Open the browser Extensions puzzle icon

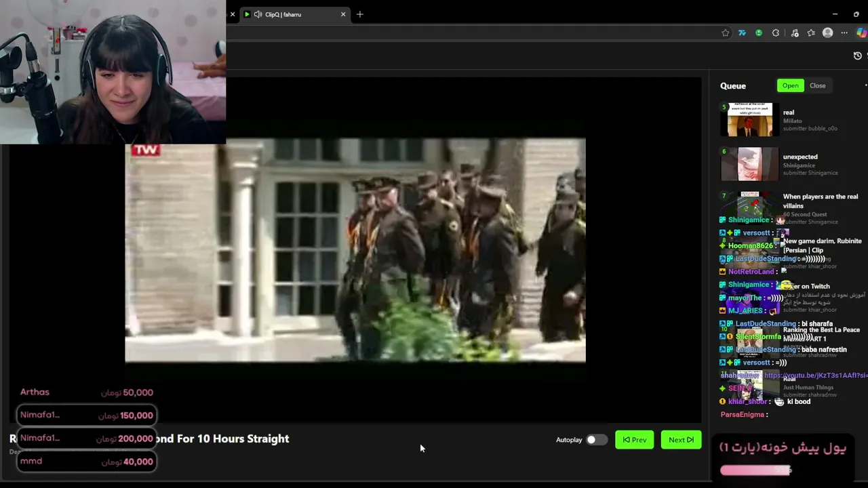click(776, 33)
